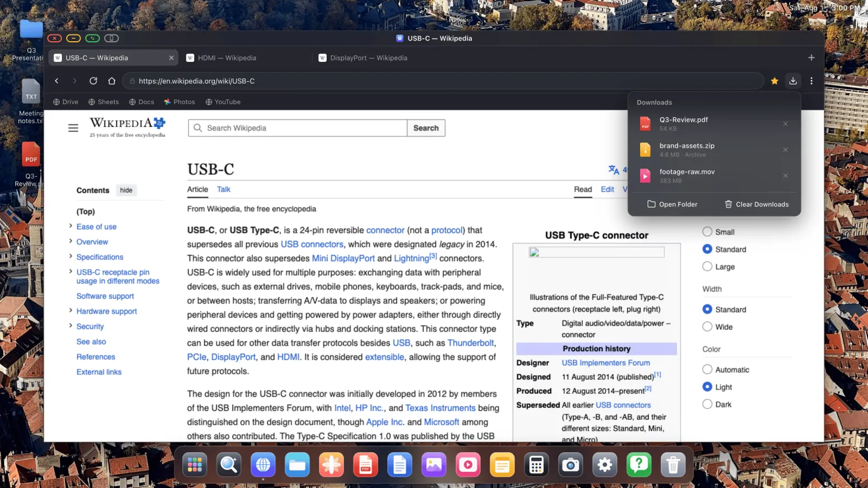Bookmark this page with the star icon

pos(775,81)
